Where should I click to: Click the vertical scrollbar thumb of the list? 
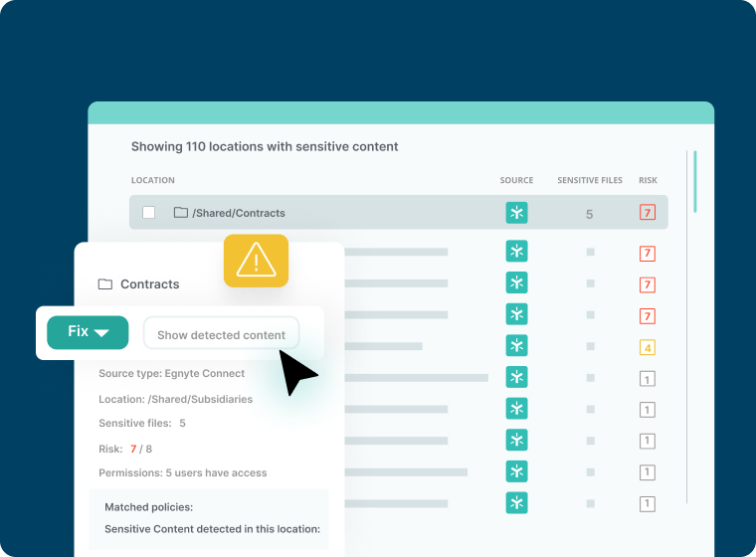tap(694, 181)
